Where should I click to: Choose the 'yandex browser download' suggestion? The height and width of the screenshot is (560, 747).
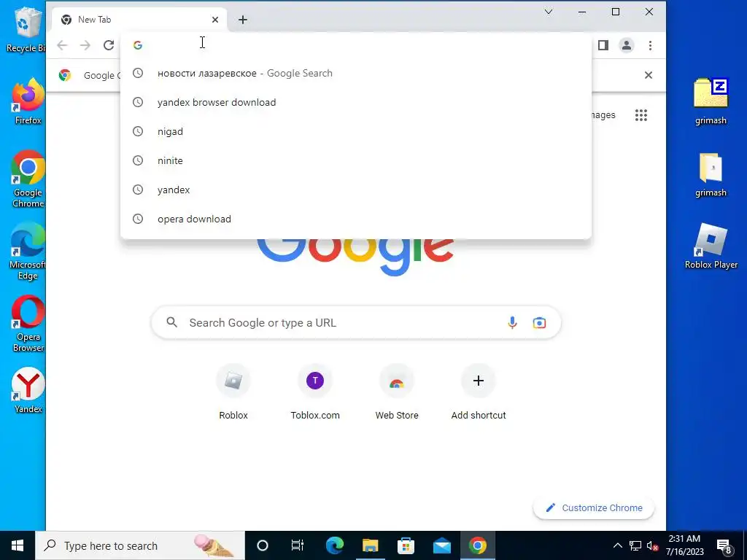[356, 102]
